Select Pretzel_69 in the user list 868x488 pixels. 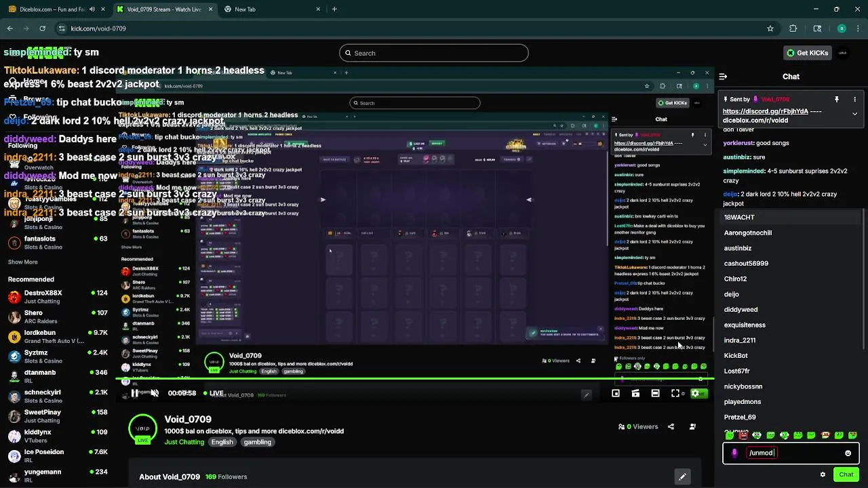click(790, 418)
